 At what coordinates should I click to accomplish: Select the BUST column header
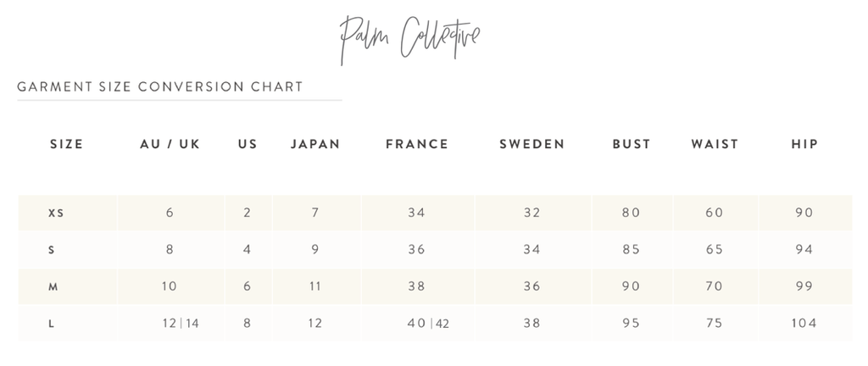tap(632, 144)
